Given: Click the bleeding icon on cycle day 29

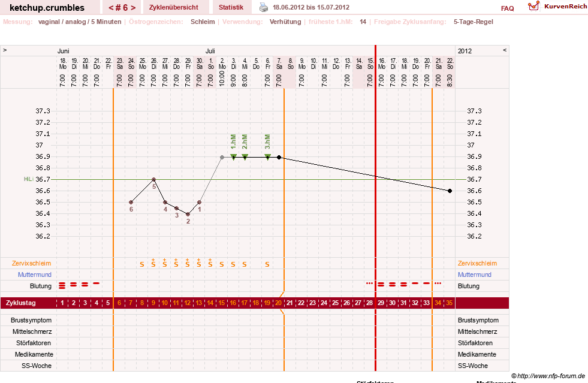Looking at the screenshot, I should pos(381,285).
